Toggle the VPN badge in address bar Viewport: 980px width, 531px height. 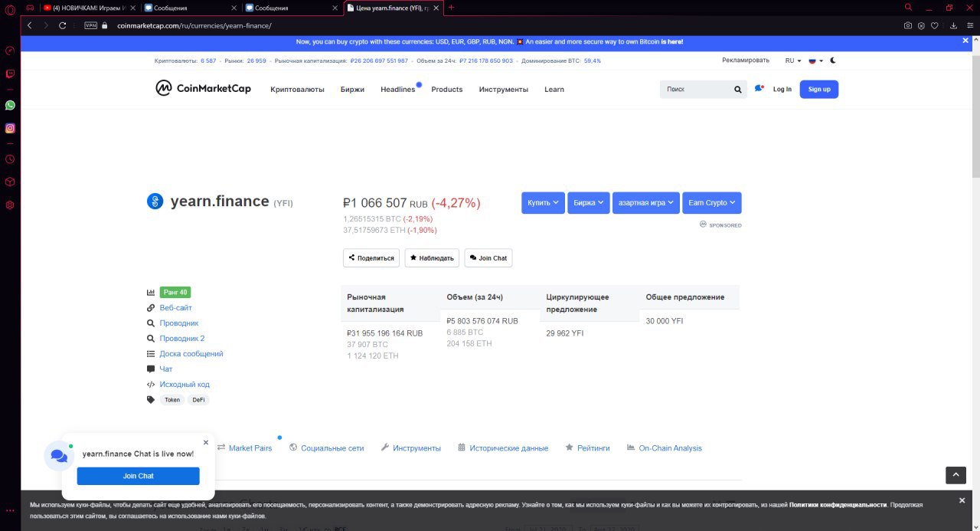pos(90,25)
